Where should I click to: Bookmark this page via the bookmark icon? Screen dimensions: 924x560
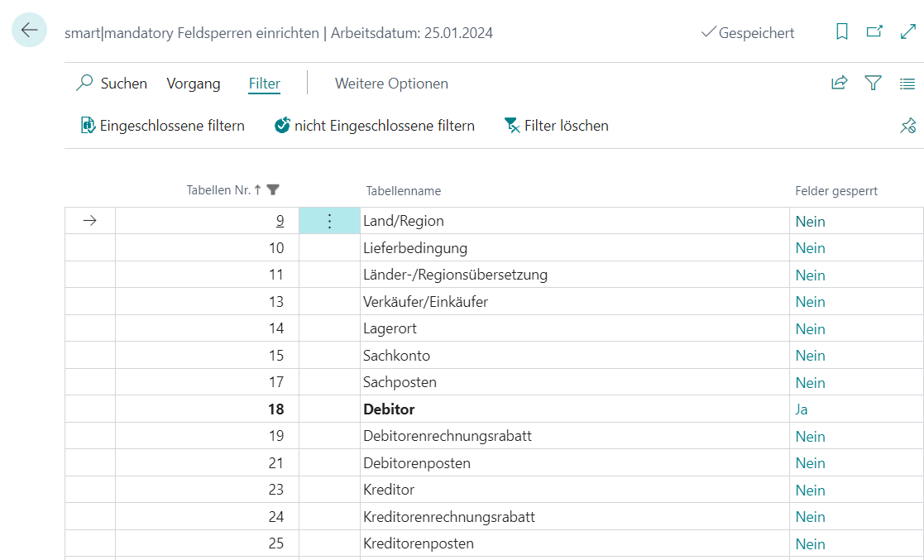[841, 31]
